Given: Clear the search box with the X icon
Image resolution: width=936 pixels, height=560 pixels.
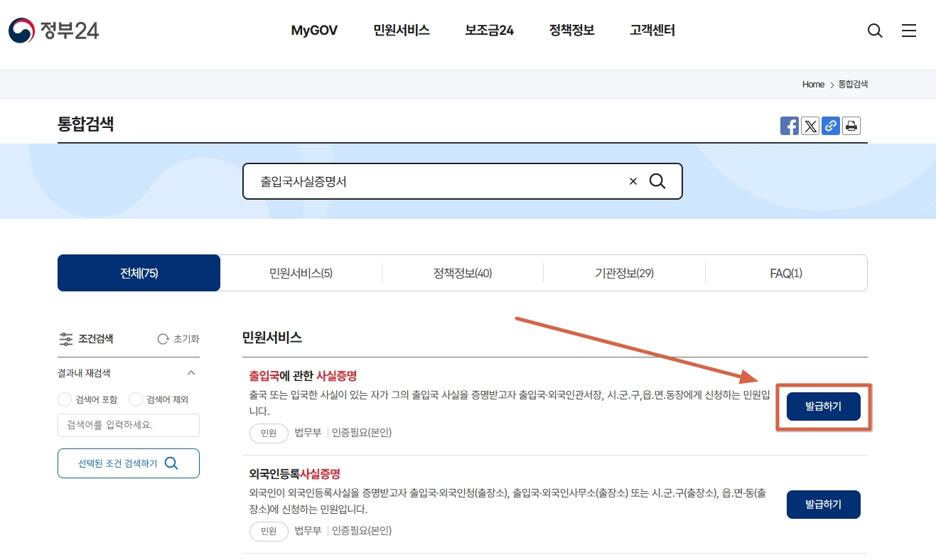Looking at the screenshot, I should [x=633, y=181].
